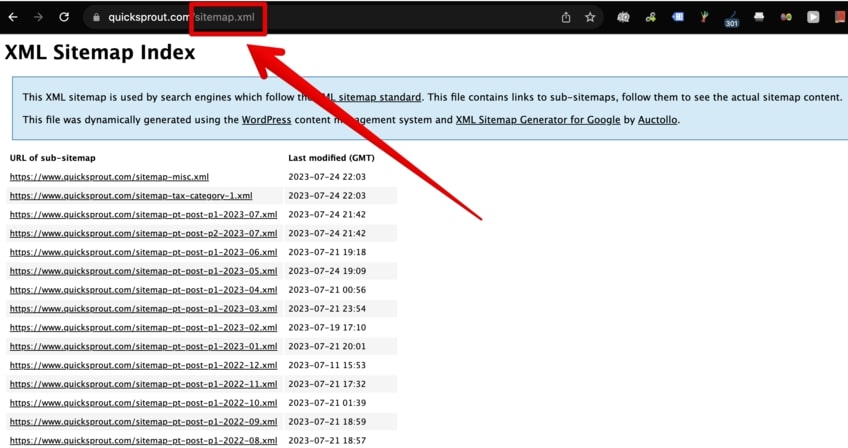Select date 2023-07-21 17:32

point(327,384)
